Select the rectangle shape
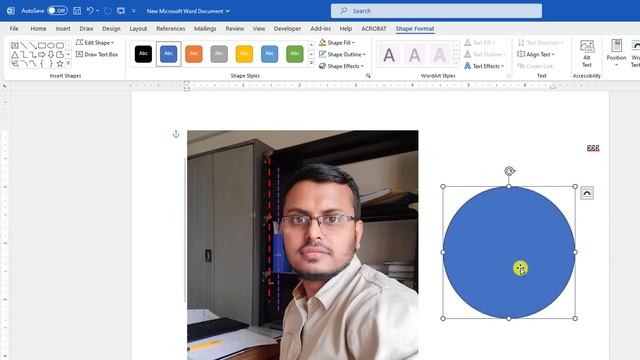Image resolution: width=640 pixels, height=360 pixels. point(42,45)
